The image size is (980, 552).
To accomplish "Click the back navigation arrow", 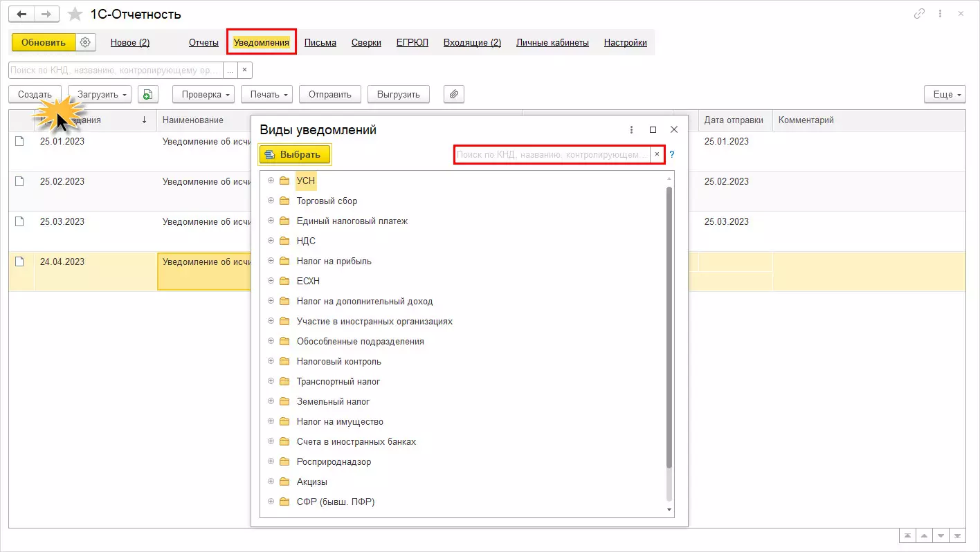I will point(21,14).
